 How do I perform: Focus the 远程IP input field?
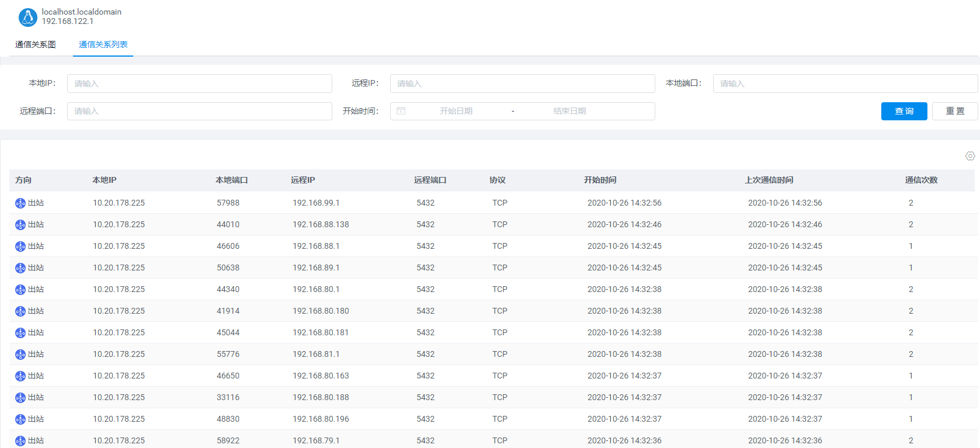[523, 84]
